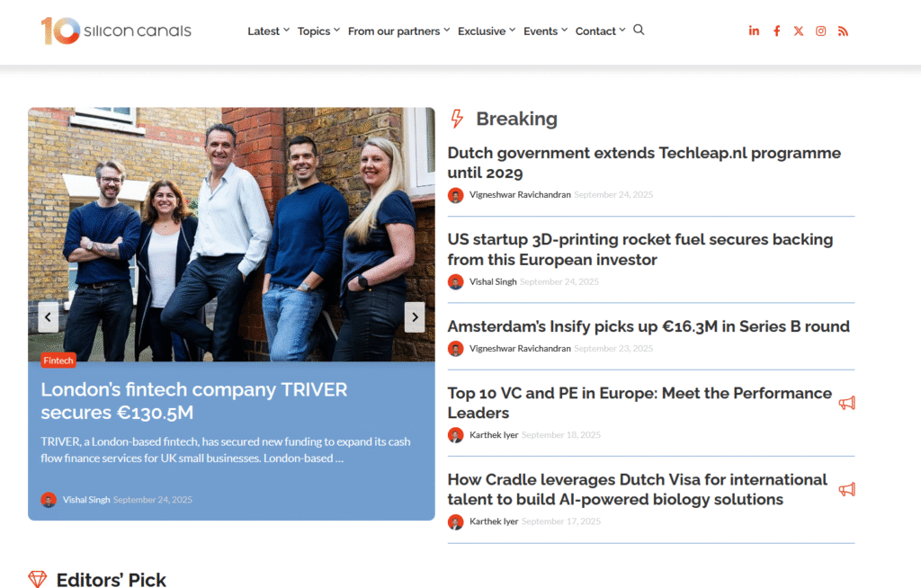Click the TRIVER team photo thumbnail

[231, 234]
